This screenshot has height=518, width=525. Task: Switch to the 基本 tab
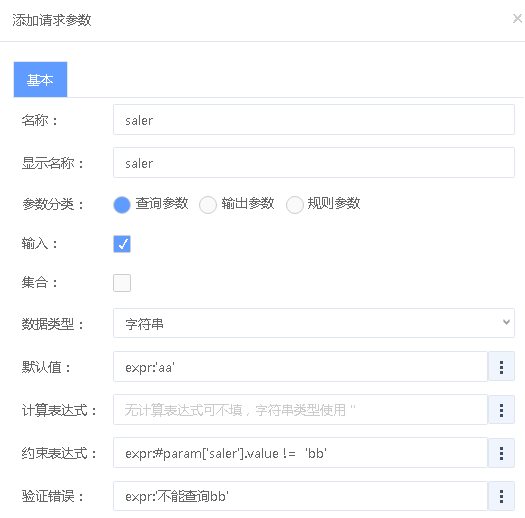tap(41, 79)
